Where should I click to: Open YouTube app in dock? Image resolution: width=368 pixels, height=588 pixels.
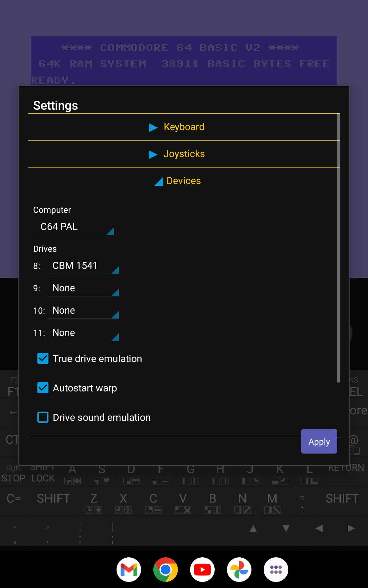[202, 570]
